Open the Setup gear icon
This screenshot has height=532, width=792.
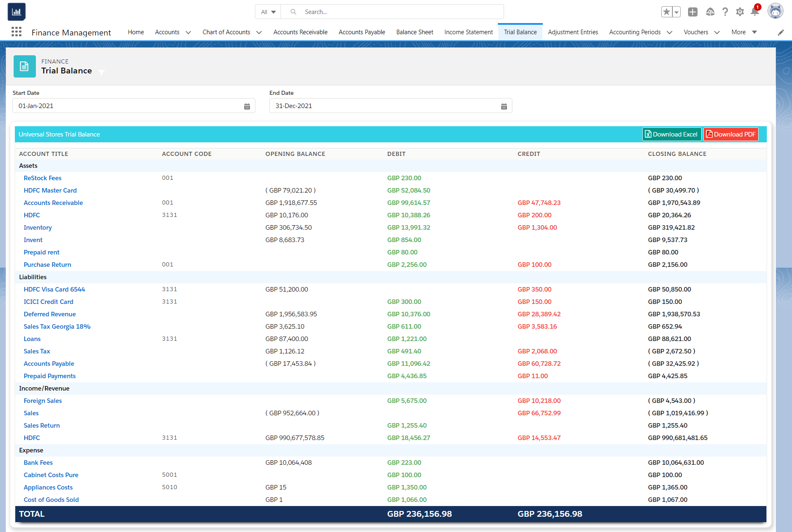740,12
